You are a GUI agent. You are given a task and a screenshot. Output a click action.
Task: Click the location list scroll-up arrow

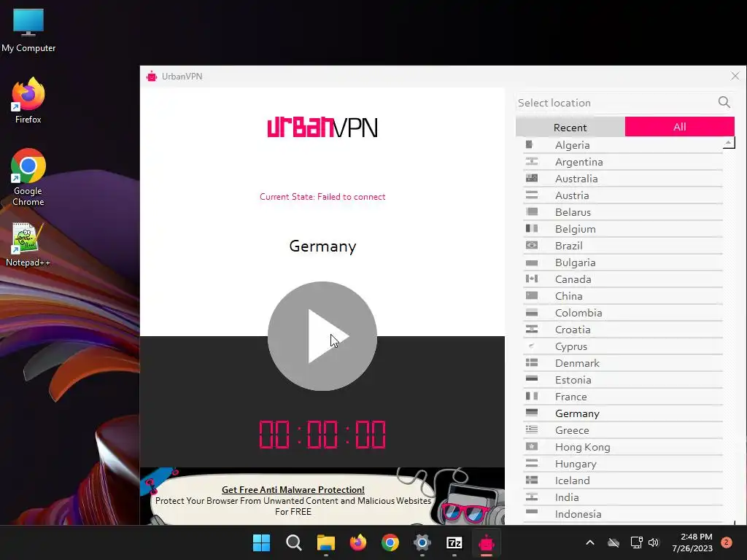pyautogui.click(x=729, y=142)
